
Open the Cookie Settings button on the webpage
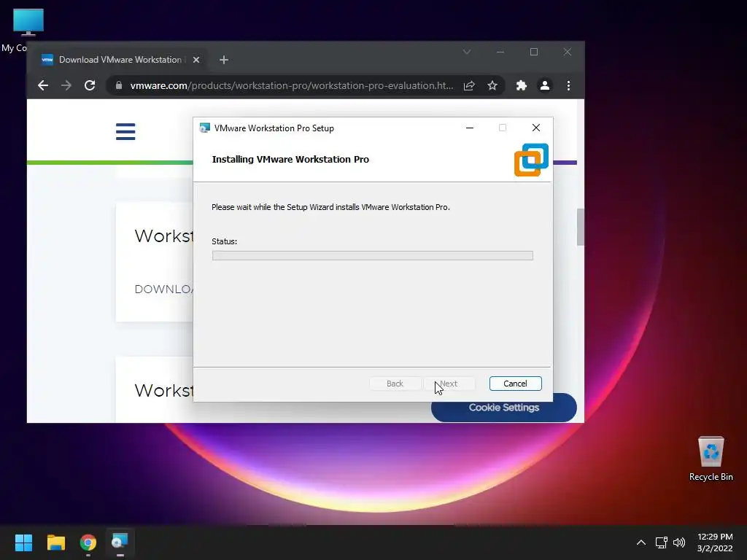503,407
